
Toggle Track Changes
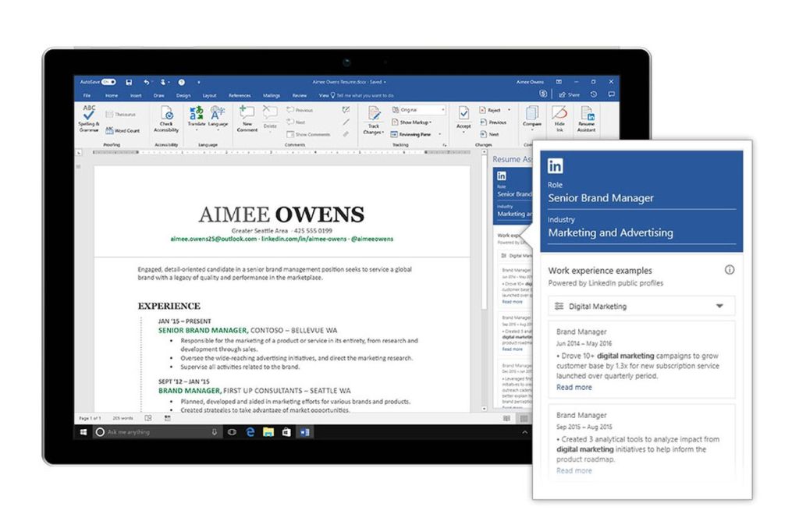click(375, 119)
